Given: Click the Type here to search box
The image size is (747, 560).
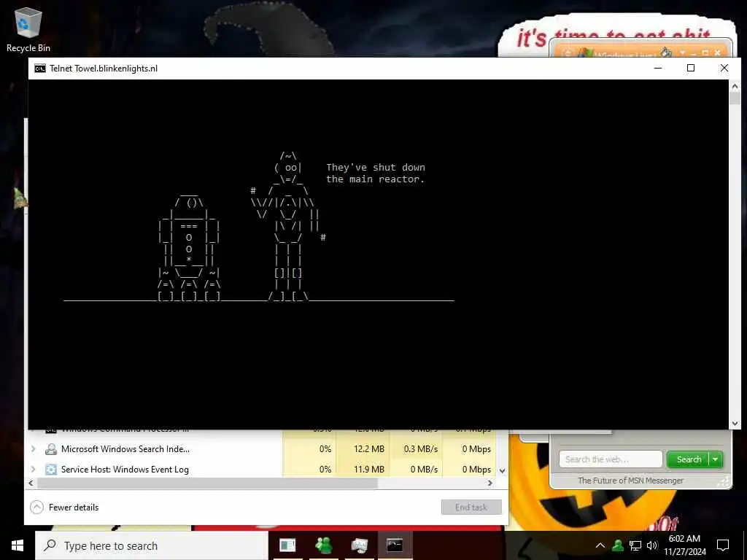Looking at the screenshot, I should pyautogui.click(x=152, y=545).
